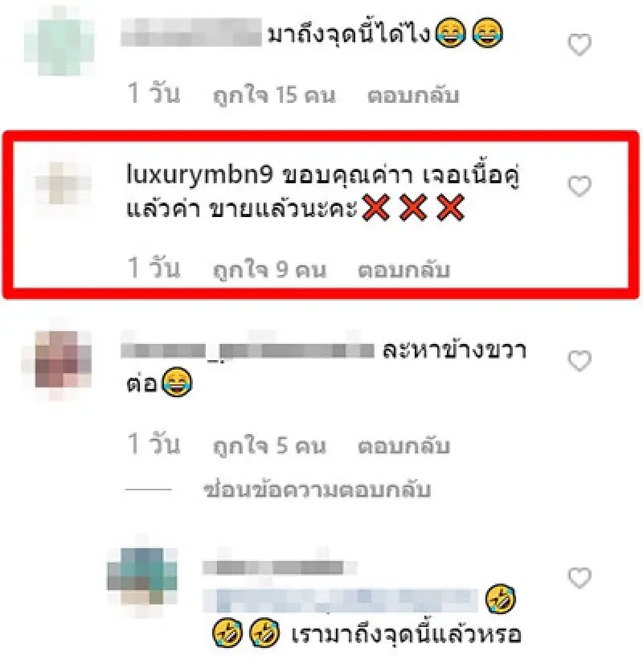Open blurred username above ละหาข้างขวา text
This screenshot has height=672, width=643.
tap(248, 349)
